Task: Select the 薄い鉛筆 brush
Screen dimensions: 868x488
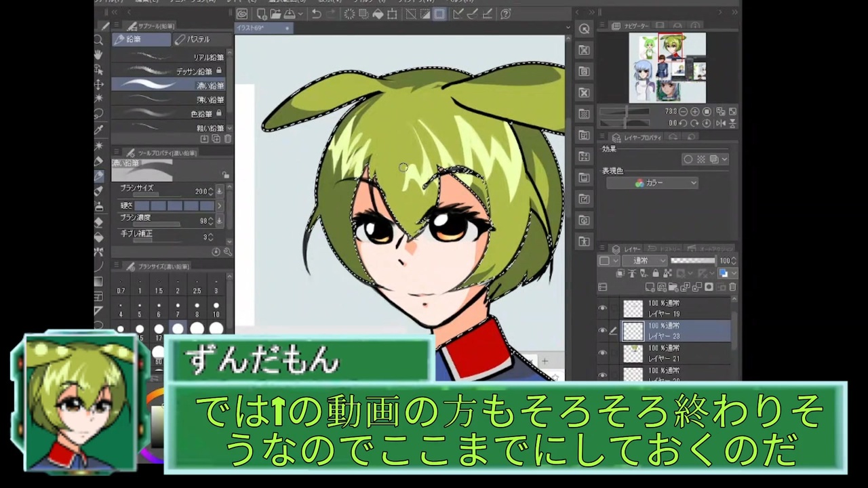Action: [x=170, y=100]
